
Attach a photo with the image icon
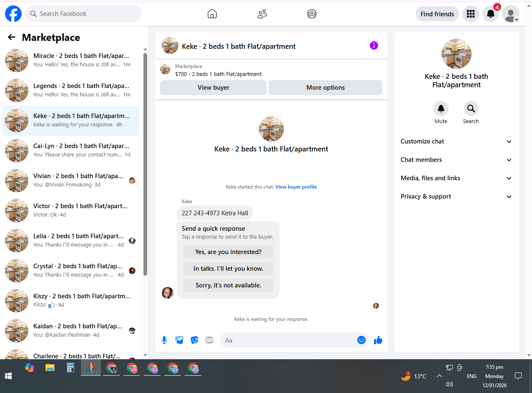pyautogui.click(x=180, y=340)
